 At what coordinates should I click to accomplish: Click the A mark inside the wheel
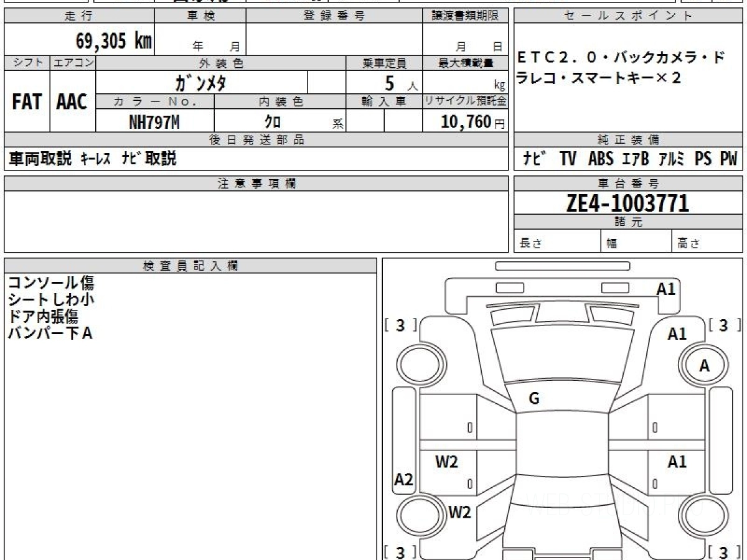[704, 366]
